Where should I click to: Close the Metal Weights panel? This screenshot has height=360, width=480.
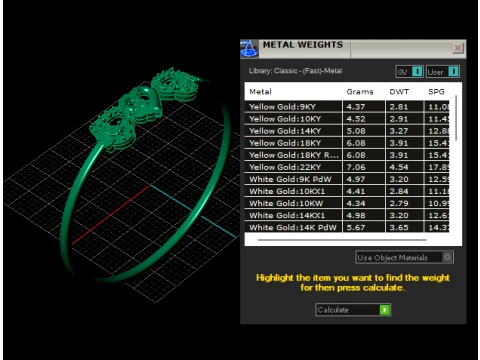458,48
